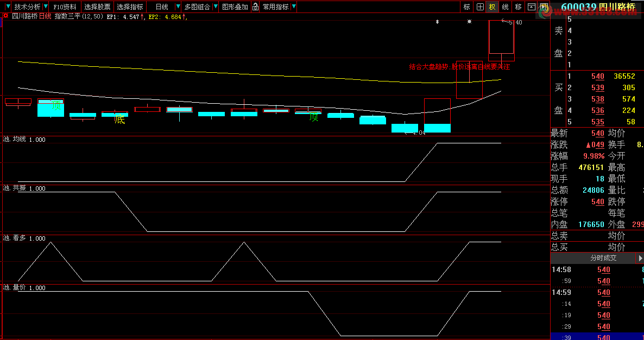Open the 多图组合 dropdown arrow
The width and height of the screenshot is (644, 340).
point(215,7)
